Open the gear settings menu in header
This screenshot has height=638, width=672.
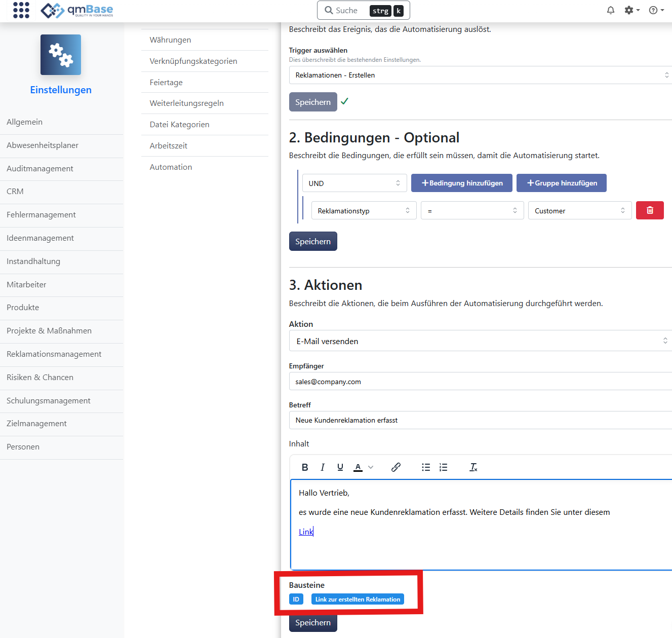[631, 10]
